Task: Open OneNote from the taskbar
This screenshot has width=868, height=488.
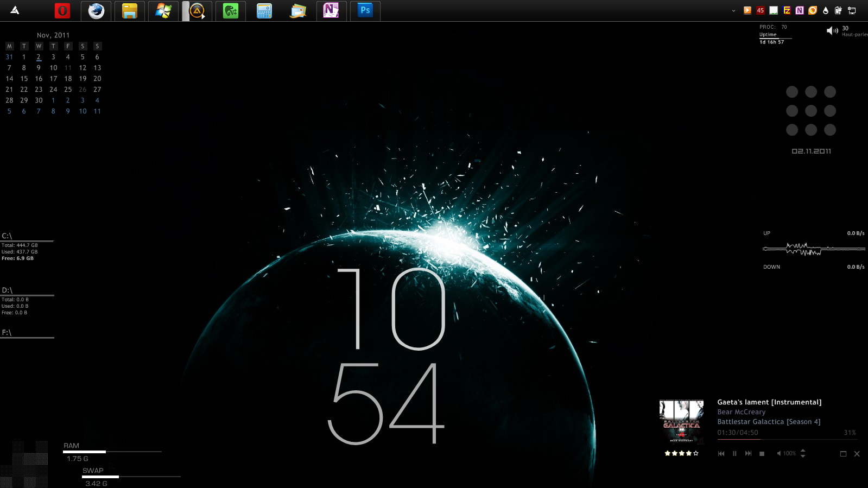Action: [332, 11]
